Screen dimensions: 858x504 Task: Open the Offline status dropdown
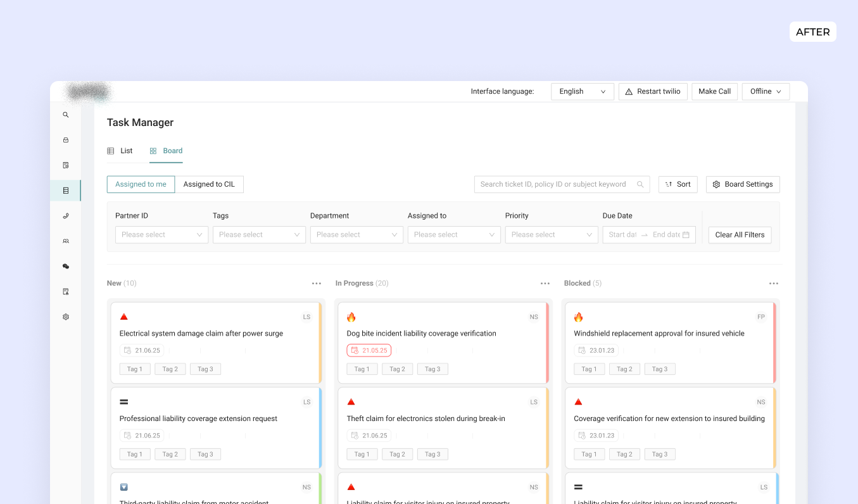[x=766, y=91]
